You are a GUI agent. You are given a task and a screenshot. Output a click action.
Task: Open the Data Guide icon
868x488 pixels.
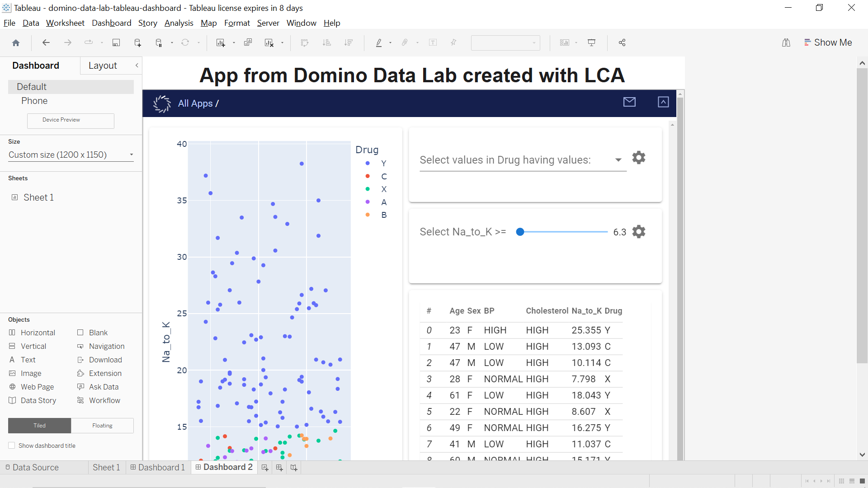click(786, 42)
